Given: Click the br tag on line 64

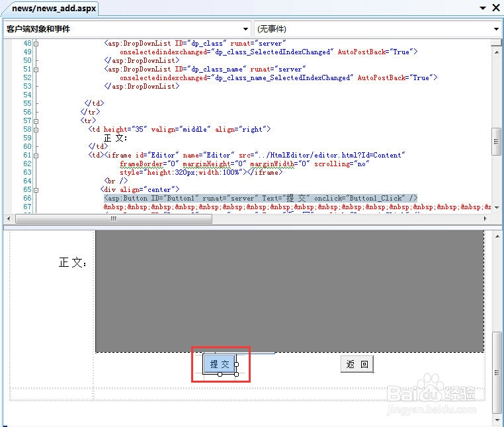Looking at the screenshot, I should [116, 181].
